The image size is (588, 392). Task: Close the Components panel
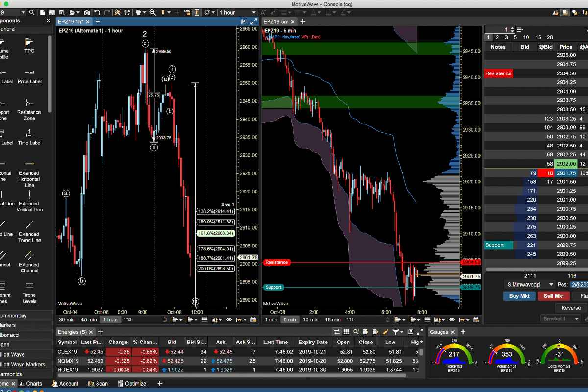(48, 21)
